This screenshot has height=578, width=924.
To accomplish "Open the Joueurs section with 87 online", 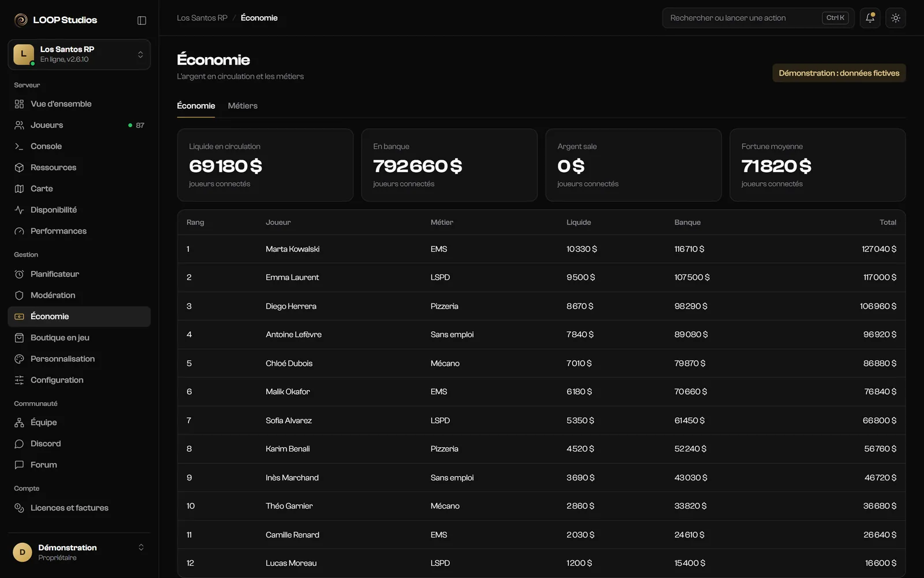I will pos(79,125).
